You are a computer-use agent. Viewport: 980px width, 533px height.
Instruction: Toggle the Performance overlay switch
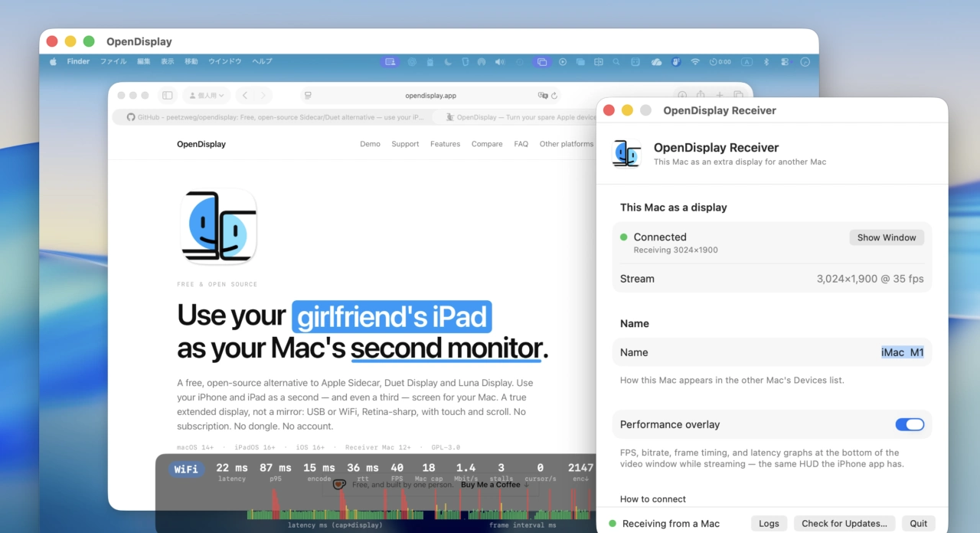pos(910,424)
